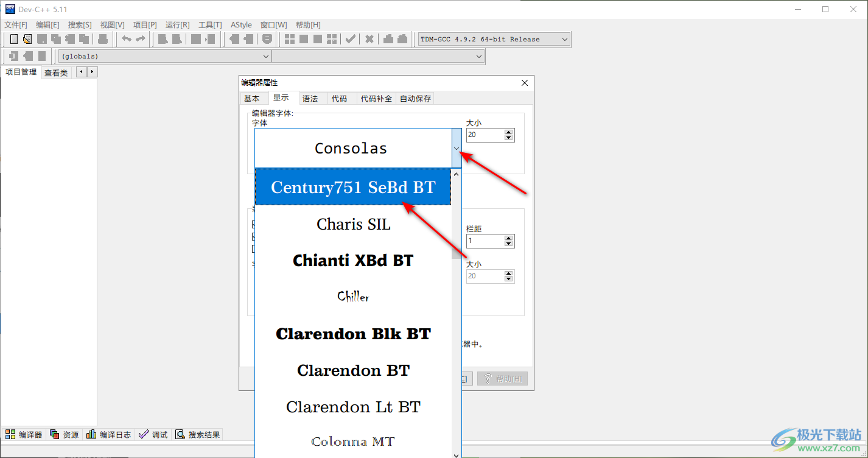The image size is (868, 458).
Task: Open the 编译日志 bottom tab
Action: coord(109,434)
